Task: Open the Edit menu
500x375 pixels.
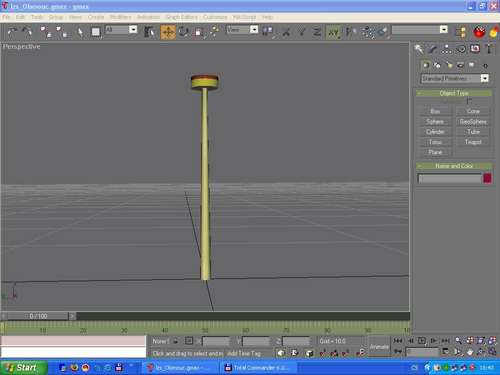Action: [x=20, y=17]
